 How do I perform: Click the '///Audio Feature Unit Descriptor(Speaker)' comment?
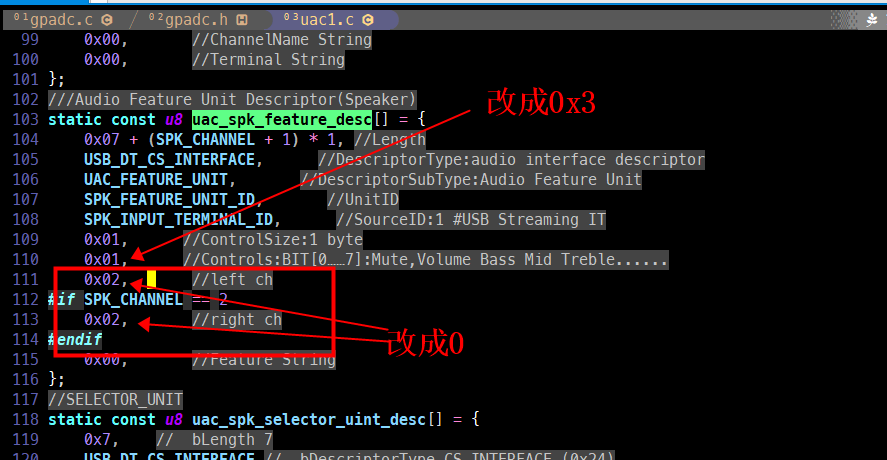[x=232, y=100]
